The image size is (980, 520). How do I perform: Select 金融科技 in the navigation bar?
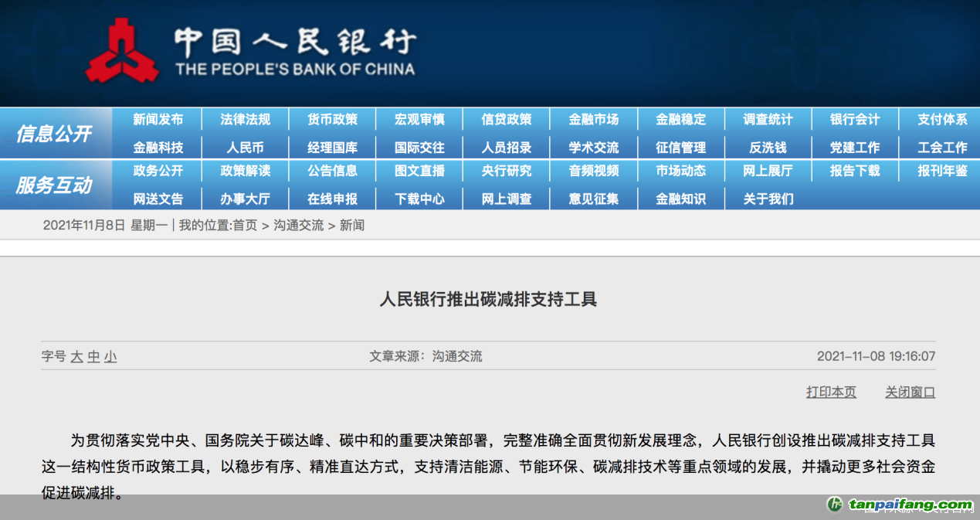tap(158, 147)
